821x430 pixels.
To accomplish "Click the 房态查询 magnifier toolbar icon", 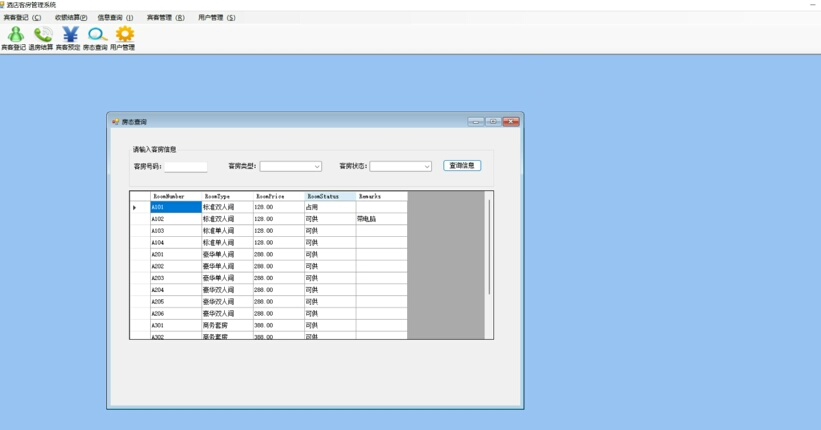I will point(95,38).
